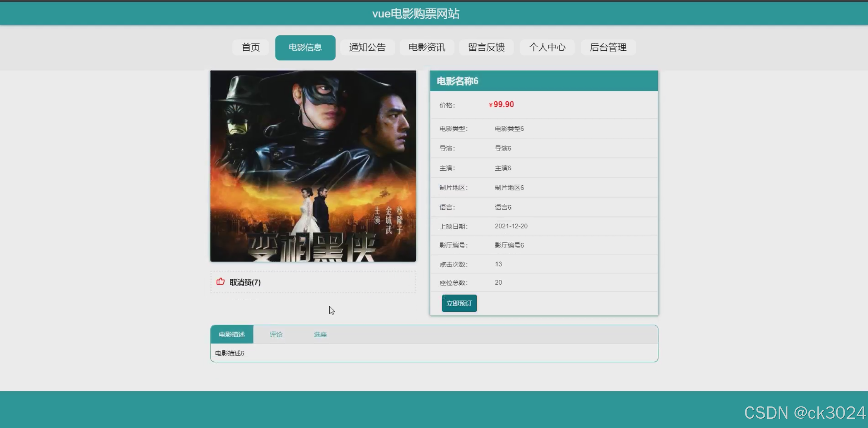This screenshot has height=428, width=868.
Task: Switch to the 评论 comments tab
Action: pos(276,334)
